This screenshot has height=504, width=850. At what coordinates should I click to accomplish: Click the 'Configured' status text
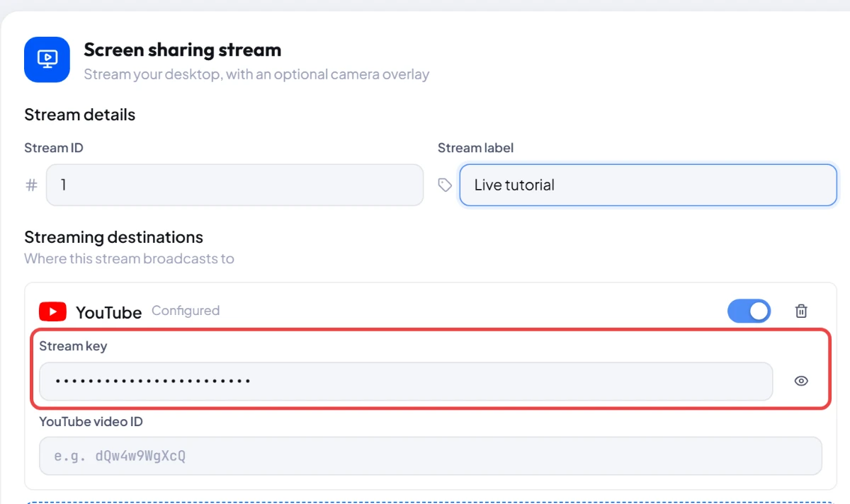tap(186, 311)
